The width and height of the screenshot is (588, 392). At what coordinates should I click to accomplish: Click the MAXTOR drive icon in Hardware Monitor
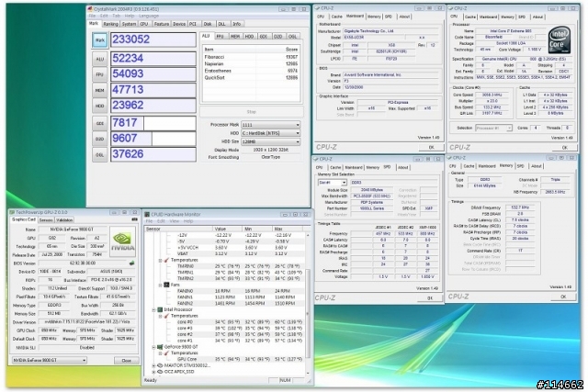160,365
